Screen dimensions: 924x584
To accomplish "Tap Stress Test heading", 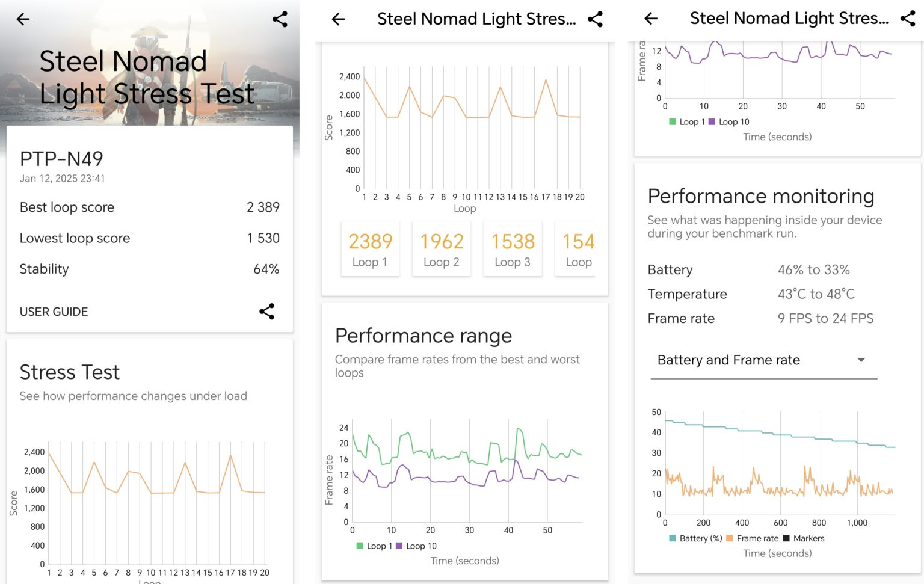I will (x=70, y=372).
